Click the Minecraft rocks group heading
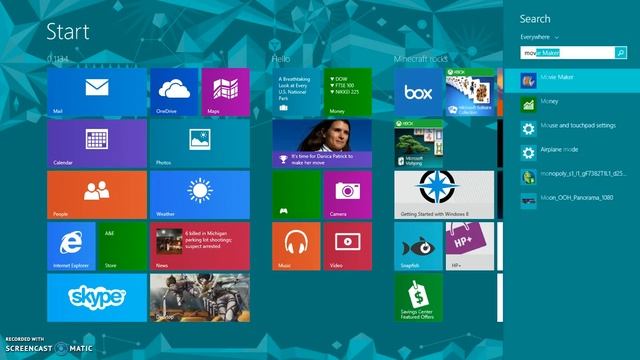The image size is (640, 360). 420,59
